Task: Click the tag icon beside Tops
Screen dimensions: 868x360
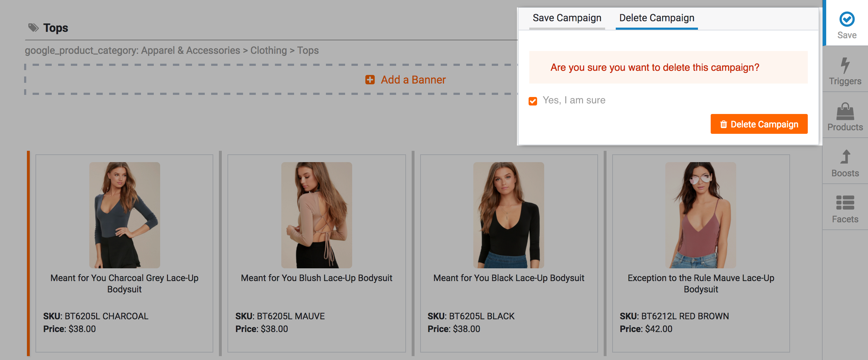Action: (33, 28)
